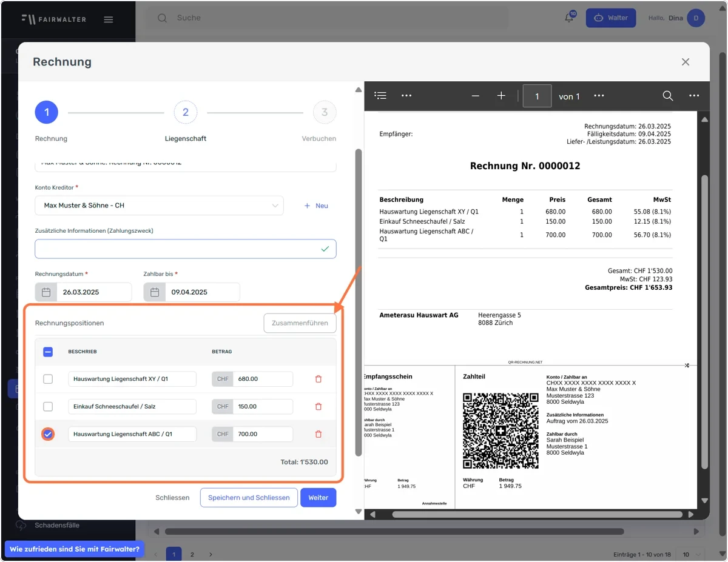
Task: Click the 680.00 amount field
Action: pos(263,379)
